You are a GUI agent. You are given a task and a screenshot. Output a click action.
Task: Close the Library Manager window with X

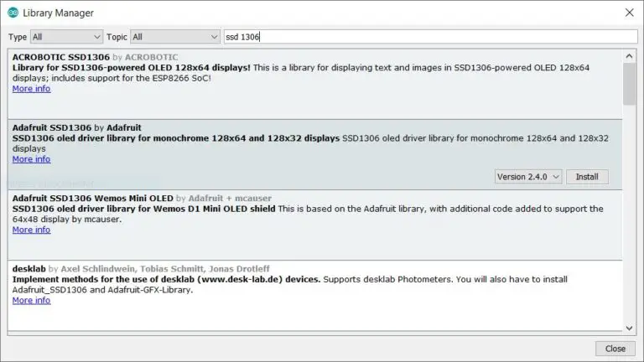point(629,13)
